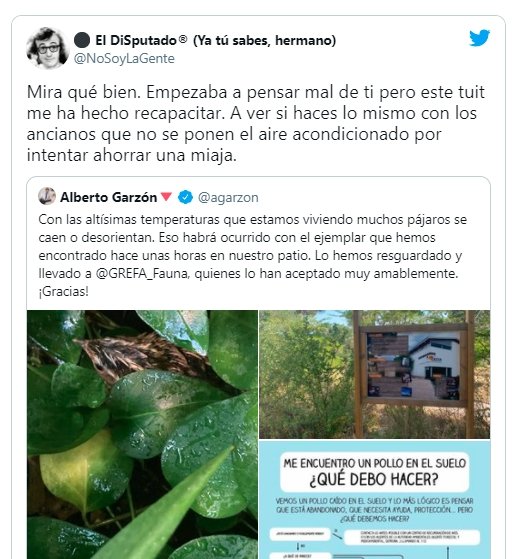
Task: Click the @GREFA_Fauna mention
Action: [142, 273]
